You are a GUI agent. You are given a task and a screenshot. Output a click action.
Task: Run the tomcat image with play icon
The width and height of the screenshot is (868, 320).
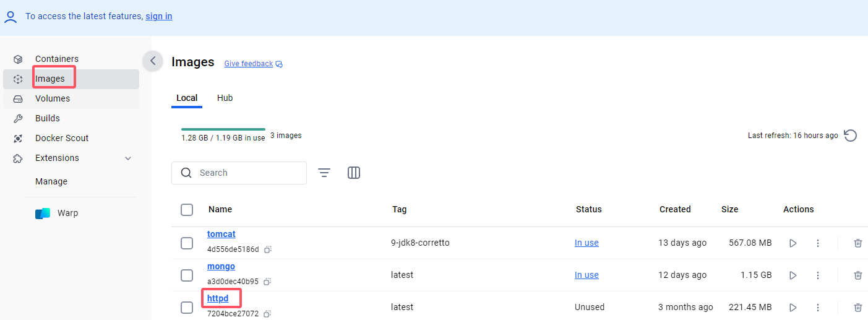(x=793, y=243)
